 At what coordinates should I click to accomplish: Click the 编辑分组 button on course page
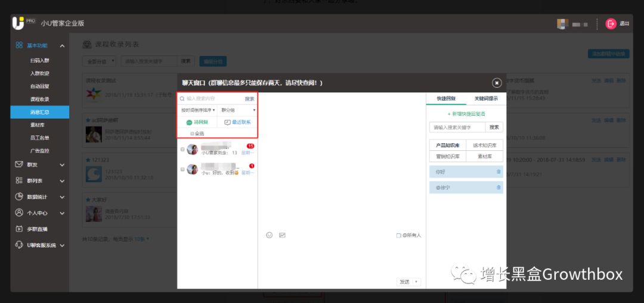(213, 61)
